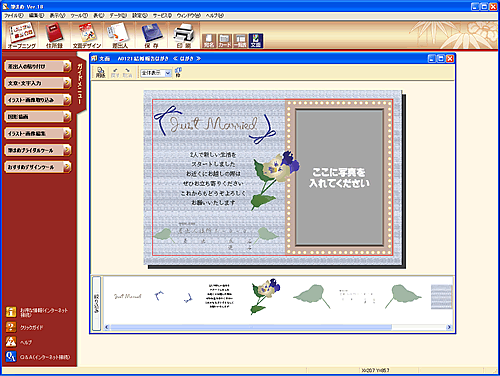Click the 絞り込み vertical filter button
The image size is (500, 376).
96,303
